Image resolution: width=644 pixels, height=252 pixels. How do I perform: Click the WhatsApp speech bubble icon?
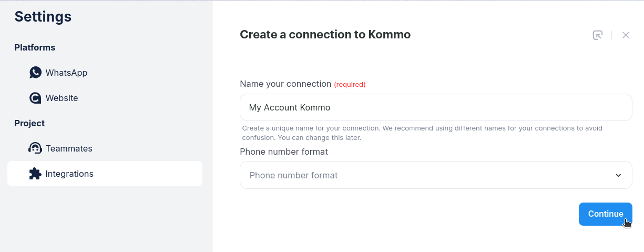(35, 73)
